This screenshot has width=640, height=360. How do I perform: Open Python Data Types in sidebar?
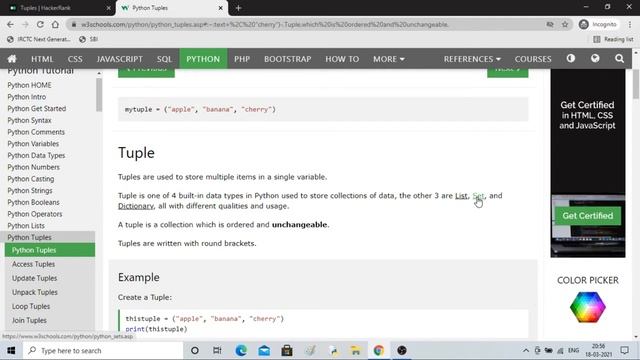click(x=36, y=156)
